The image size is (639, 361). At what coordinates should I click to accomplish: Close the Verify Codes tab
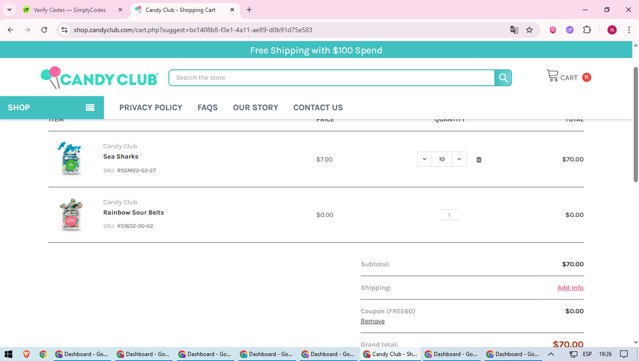pos(120,10)
